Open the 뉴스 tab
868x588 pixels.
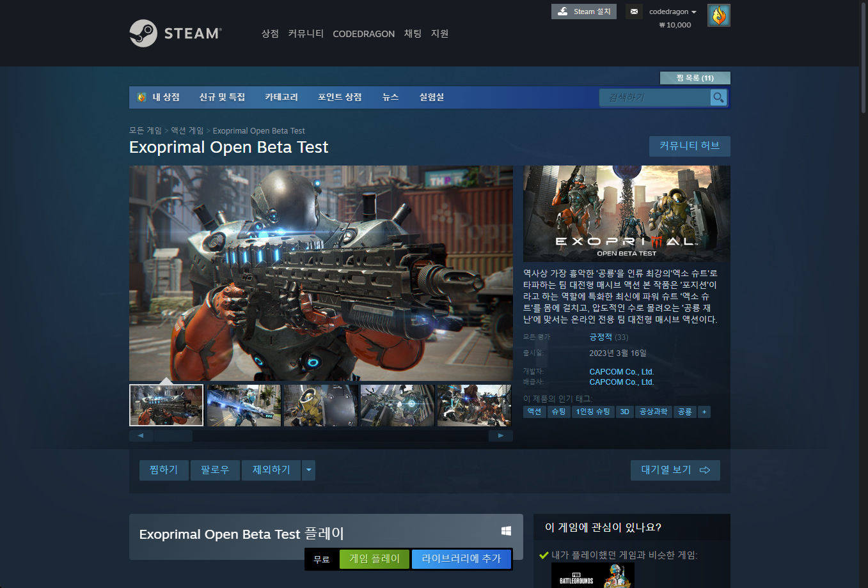click(x=390, y=97)
